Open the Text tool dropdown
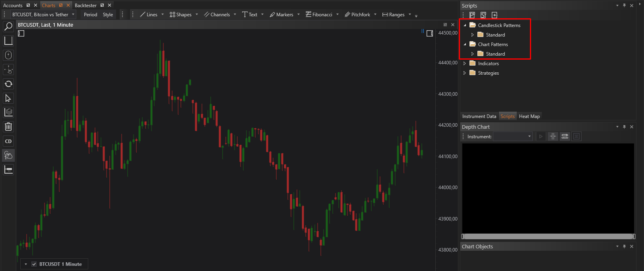This screenshot has height=271, width=644. [x=262, y=15]
